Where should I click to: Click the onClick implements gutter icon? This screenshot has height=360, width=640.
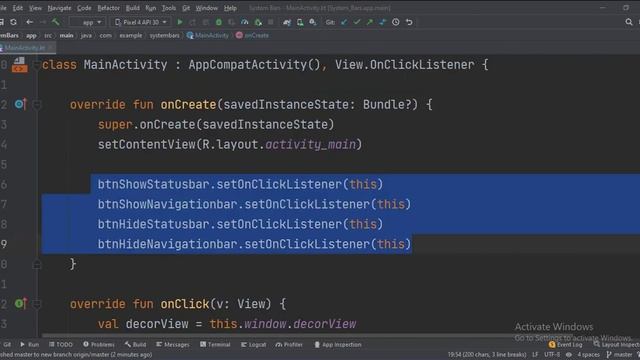pyautogui.click(x=20, y=304)
